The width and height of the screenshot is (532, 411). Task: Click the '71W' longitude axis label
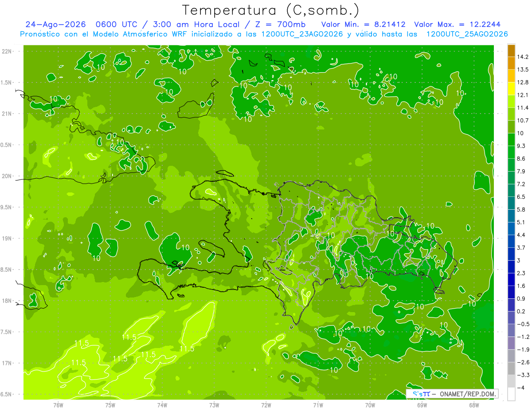318,405
